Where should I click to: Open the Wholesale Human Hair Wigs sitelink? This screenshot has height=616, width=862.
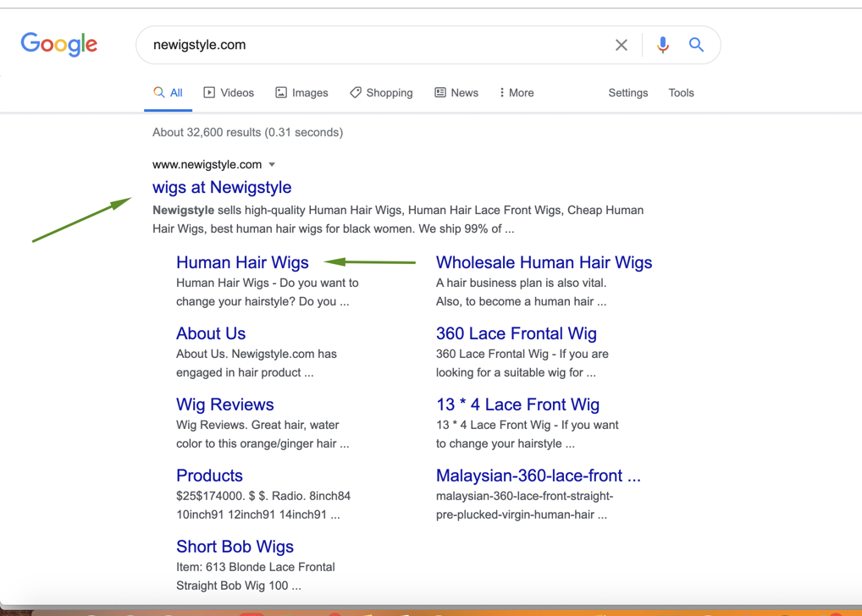click(x=544, y=262)
